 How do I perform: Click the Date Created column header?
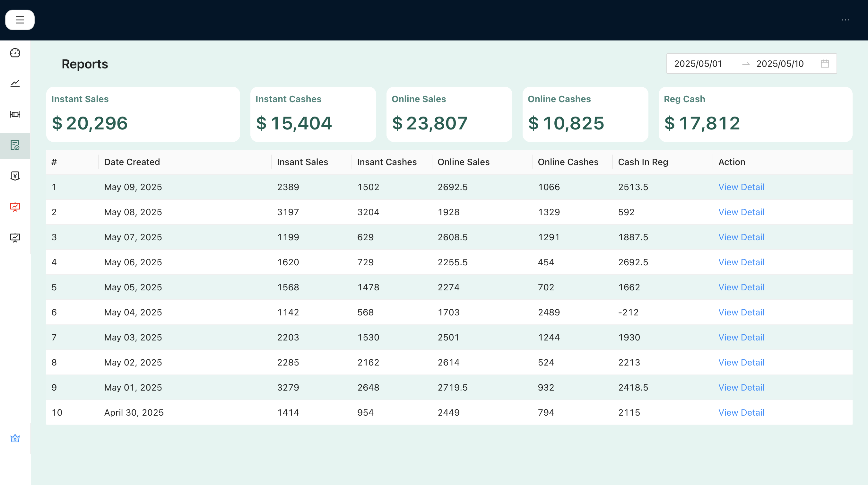132,162
